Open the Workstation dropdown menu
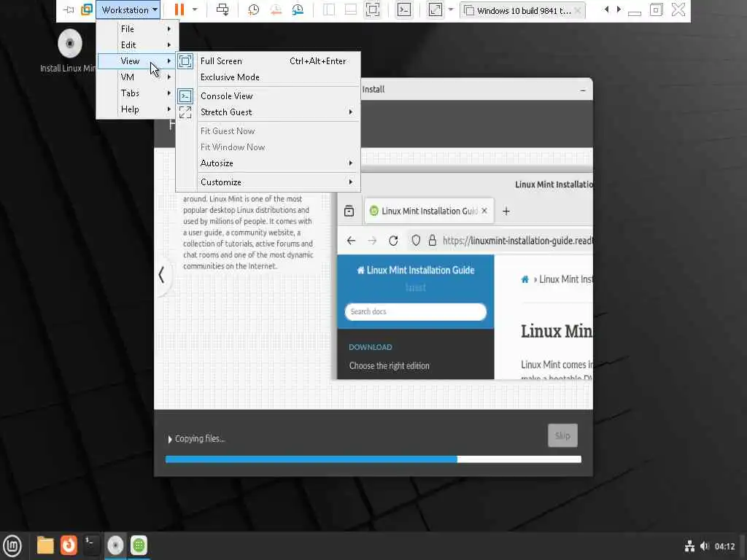 [x=128, y=10]
